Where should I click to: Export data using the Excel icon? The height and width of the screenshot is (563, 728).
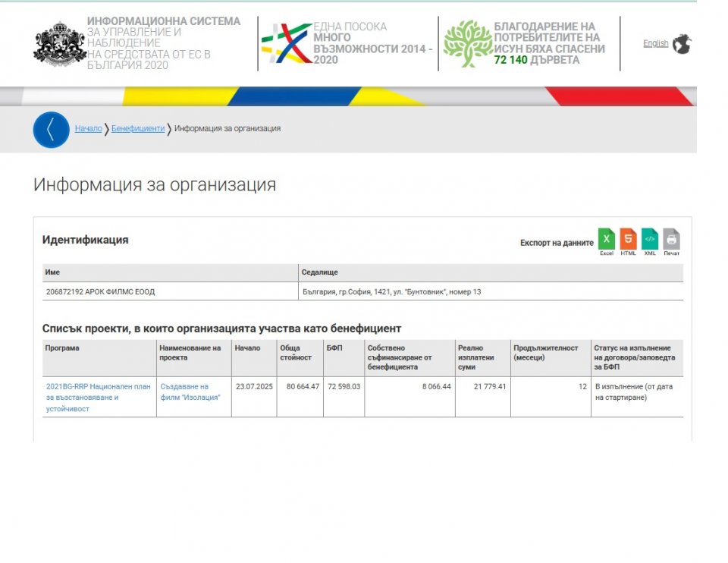coord(607,241)
